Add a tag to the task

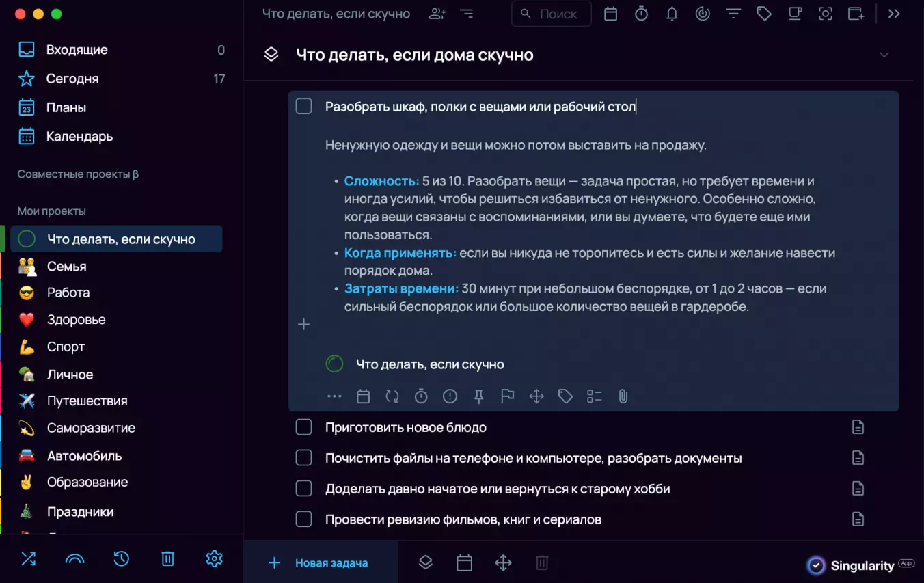565,396
